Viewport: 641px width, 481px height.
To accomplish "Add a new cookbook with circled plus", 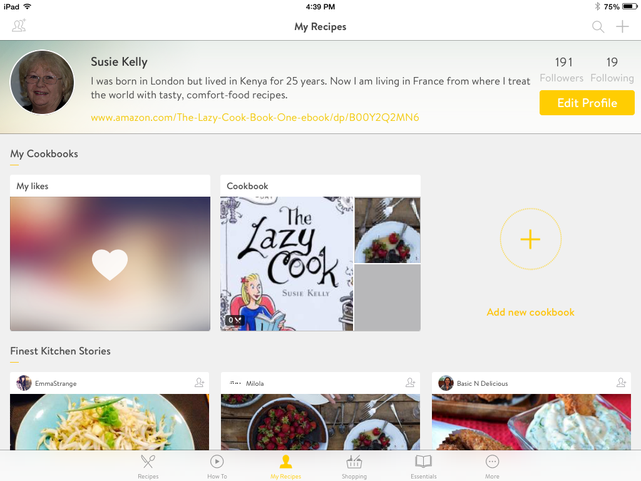I will point(531,239).
